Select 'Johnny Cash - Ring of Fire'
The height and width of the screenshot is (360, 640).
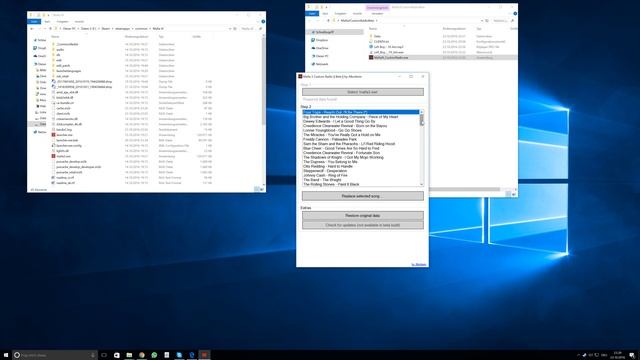click(325, 175)
